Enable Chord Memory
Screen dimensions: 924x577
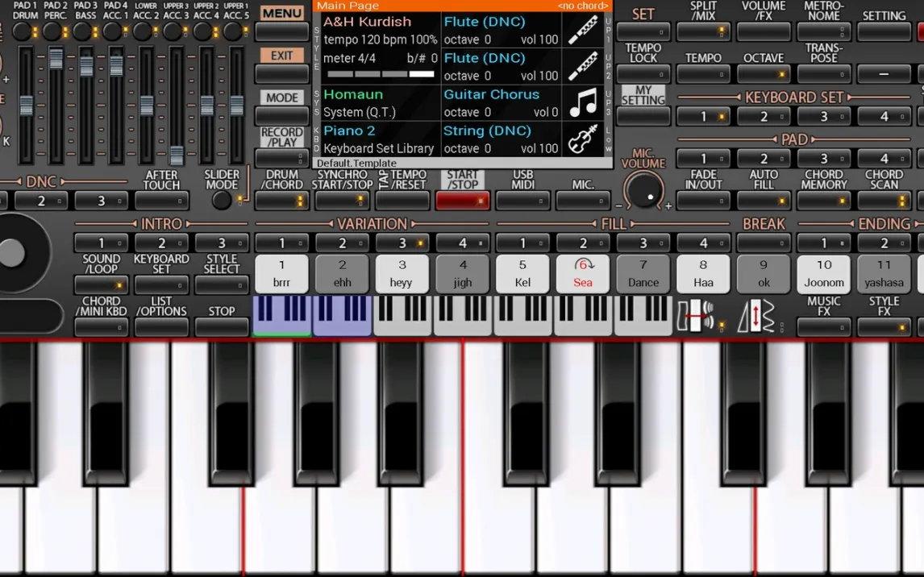point(823,201)
